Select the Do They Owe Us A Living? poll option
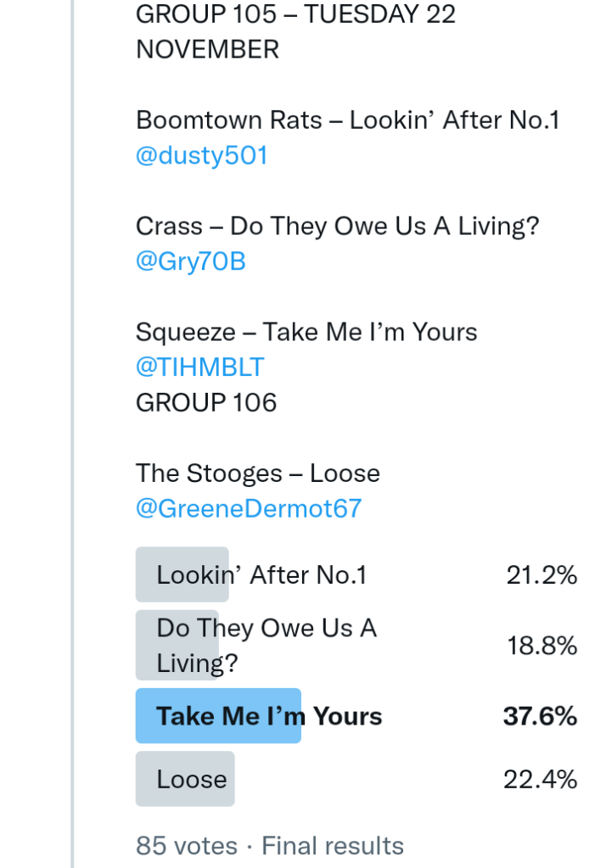The height and width of the screenshot is (868, 606). coord(267,645)
